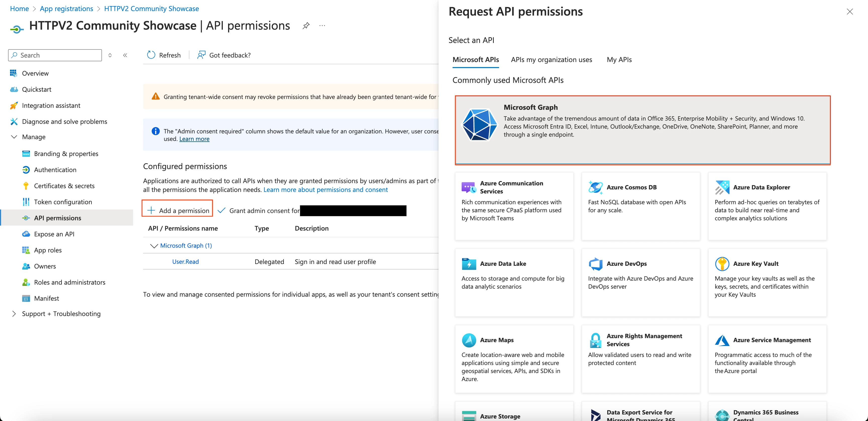Click the Quickstart cloud icon
Viewport: 868px width, 421px height.
click(14, 89)
